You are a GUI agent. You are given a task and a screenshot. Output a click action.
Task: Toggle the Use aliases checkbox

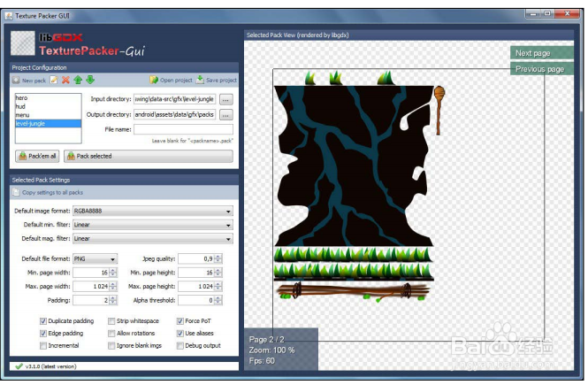(180, 334)
